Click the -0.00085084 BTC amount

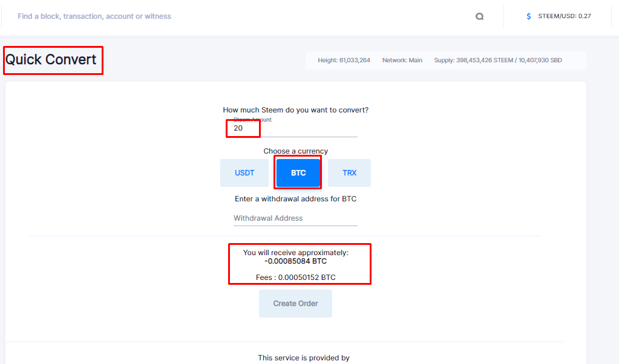(295, 261)
